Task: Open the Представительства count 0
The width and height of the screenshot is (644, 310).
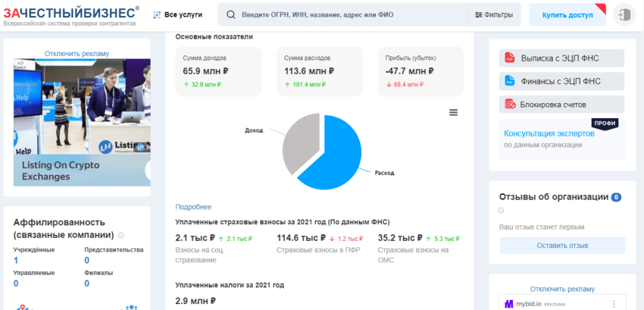Action: tap(86, 260)
